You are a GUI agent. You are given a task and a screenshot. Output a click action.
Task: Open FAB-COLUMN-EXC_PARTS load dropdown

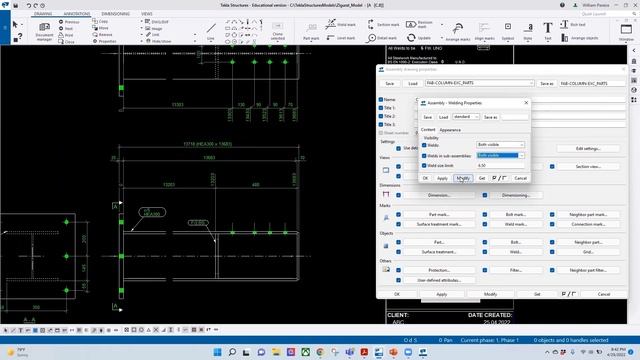pos(480,83)
